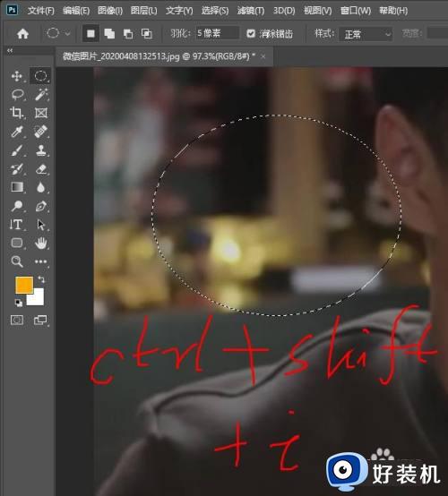
Task: Select the Crop tool
Action: click(x=16, y=113)
